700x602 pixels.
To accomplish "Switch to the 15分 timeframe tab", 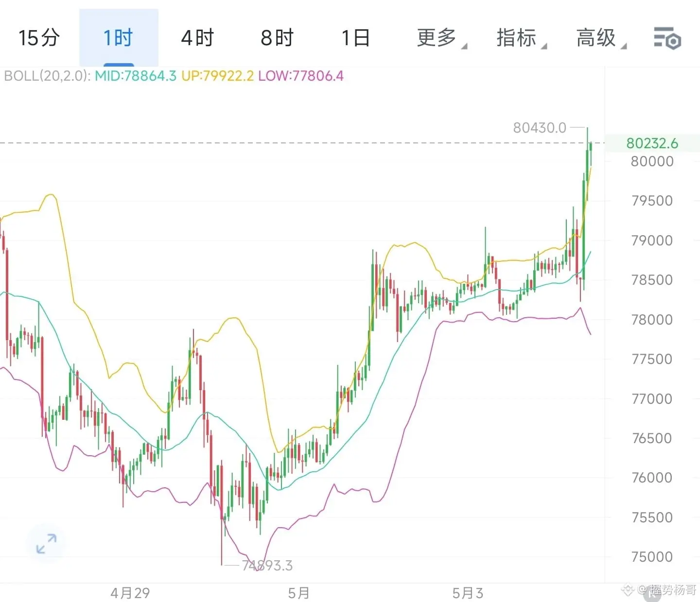I will coord(39,38).
